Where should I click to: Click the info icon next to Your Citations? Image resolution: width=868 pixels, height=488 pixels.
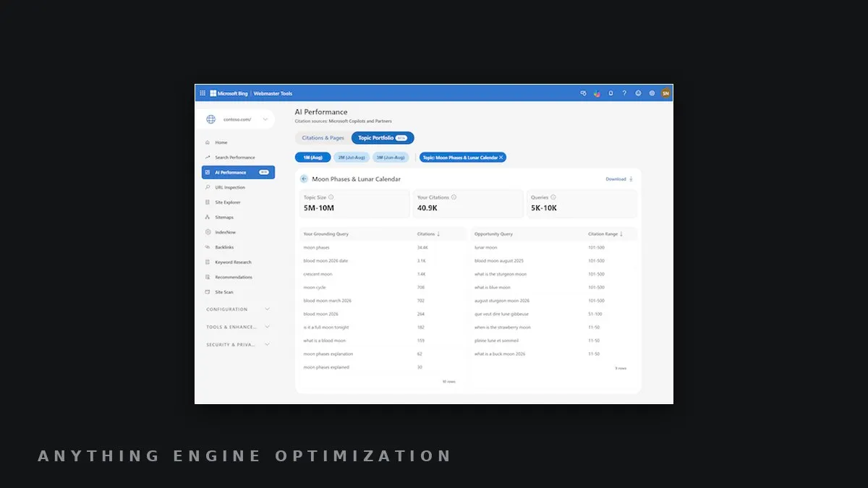(454, 197)
